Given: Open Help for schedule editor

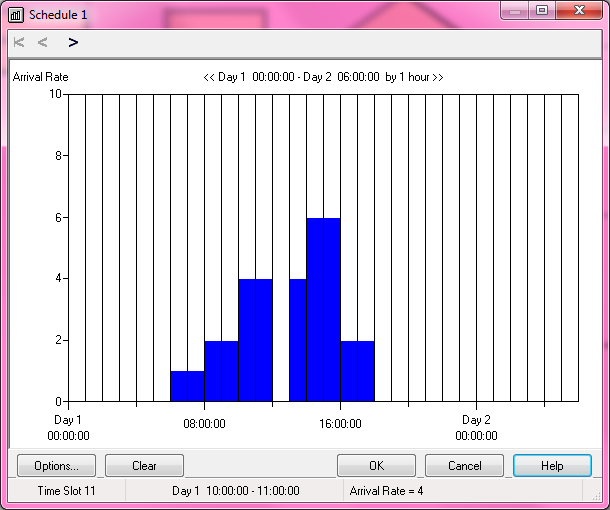Looking at the screenshot, I should click(x=552, y=466).
